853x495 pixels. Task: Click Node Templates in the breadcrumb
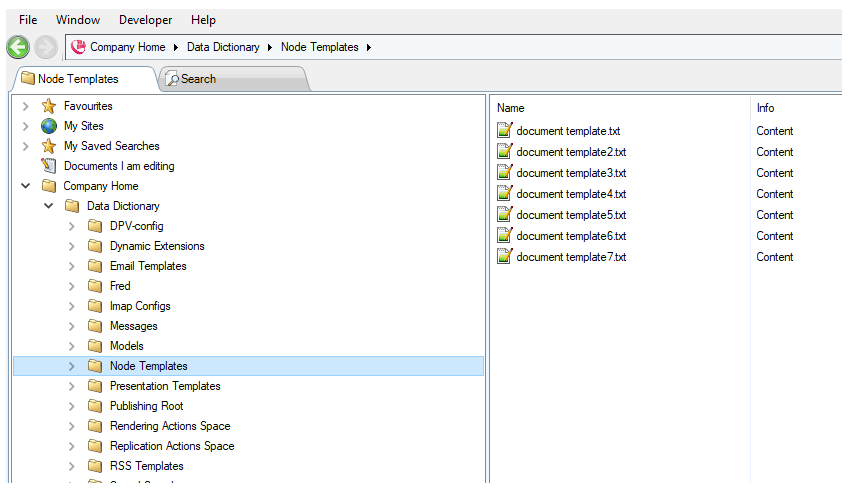click(319, 47)
